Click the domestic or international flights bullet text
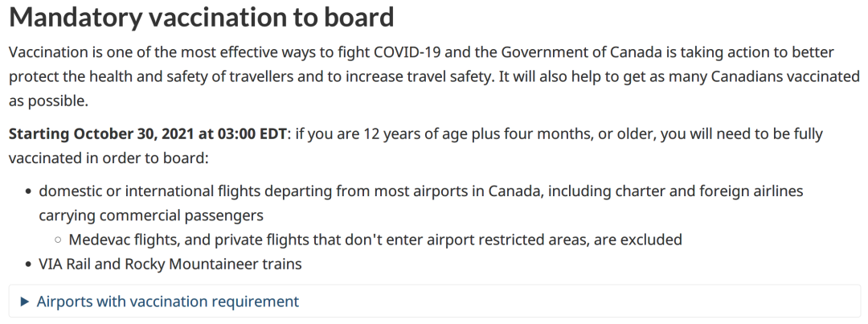The width and height of the screenshot is (868, 324). tap(420, 203)
